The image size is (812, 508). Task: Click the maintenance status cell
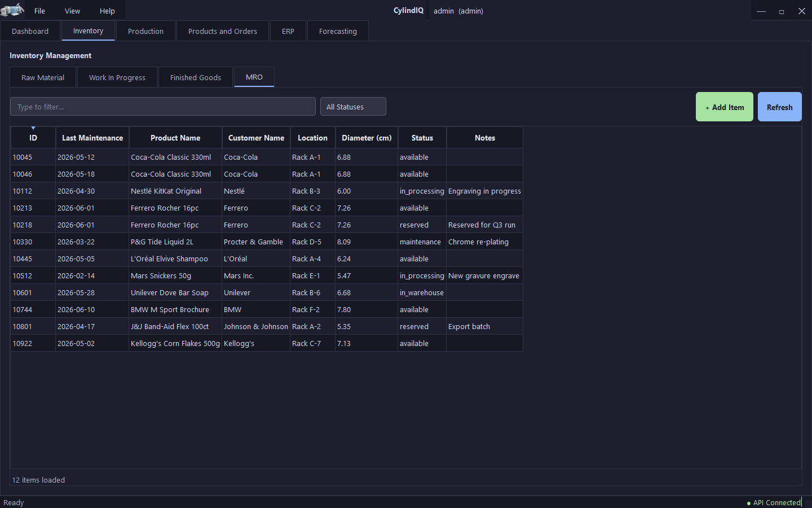422,242
